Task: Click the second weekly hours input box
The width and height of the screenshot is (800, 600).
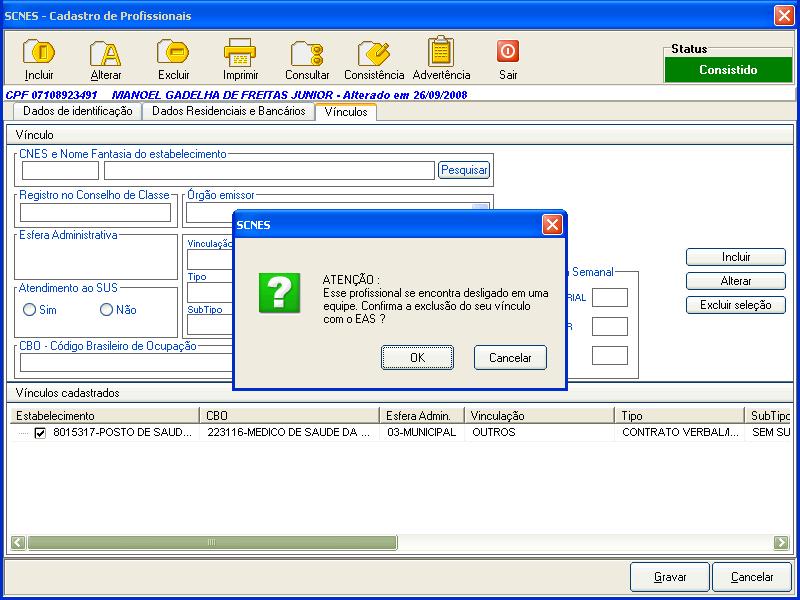Action: (610, 327)
